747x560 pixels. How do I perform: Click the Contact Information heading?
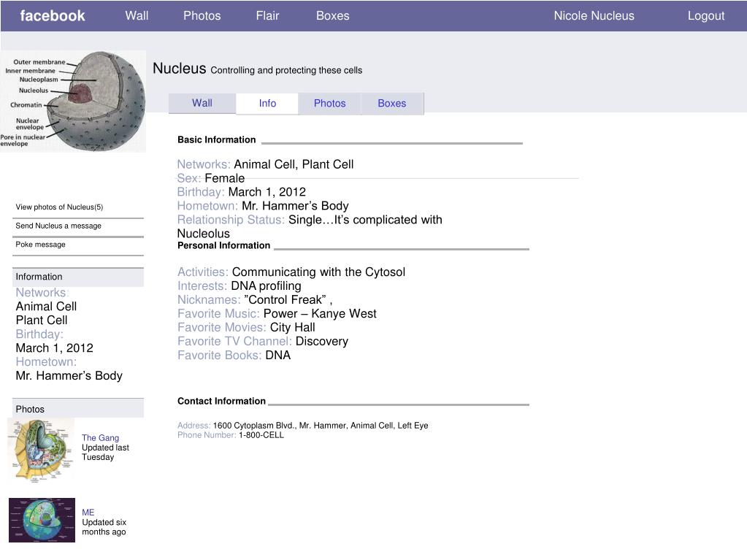coord(221,401)
